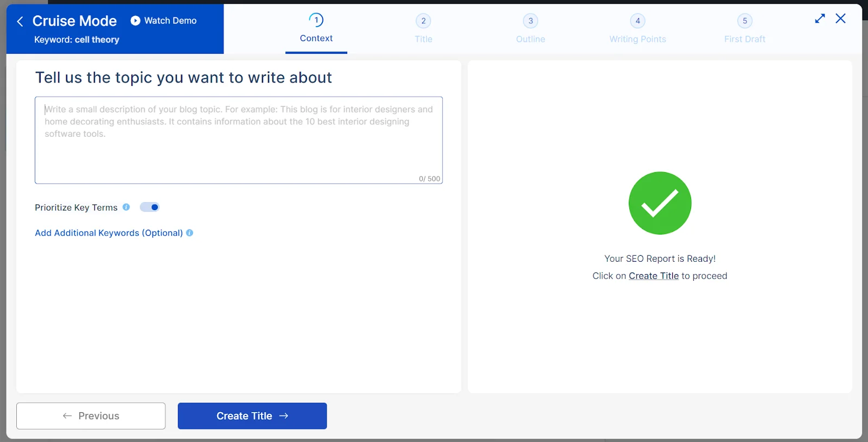
Task: Open the Writing Points step tab
Action: [x=637, y=39]
